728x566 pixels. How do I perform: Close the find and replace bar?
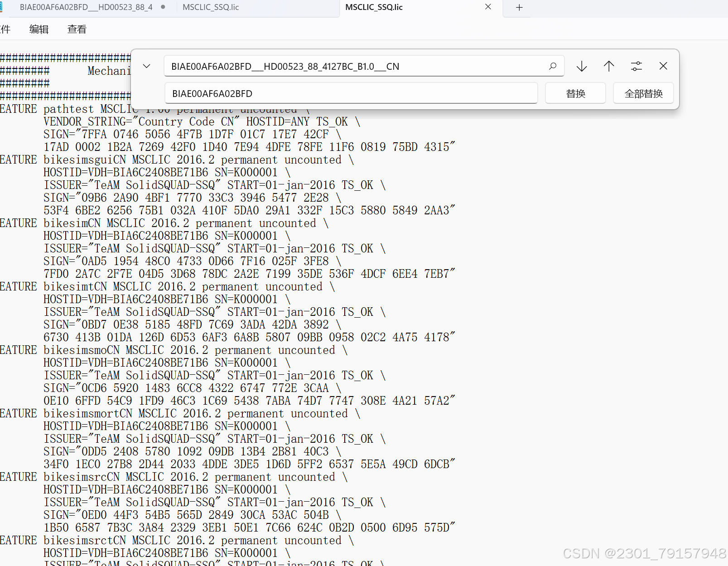pos(663,66)
